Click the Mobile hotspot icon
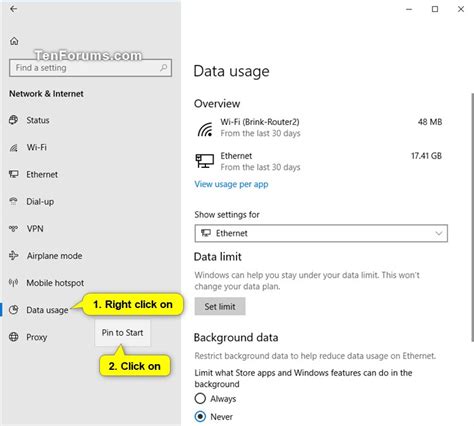Image resolution: width=474 pixels, height=426 pixels. pyautogui.click(x=14, y=283)
